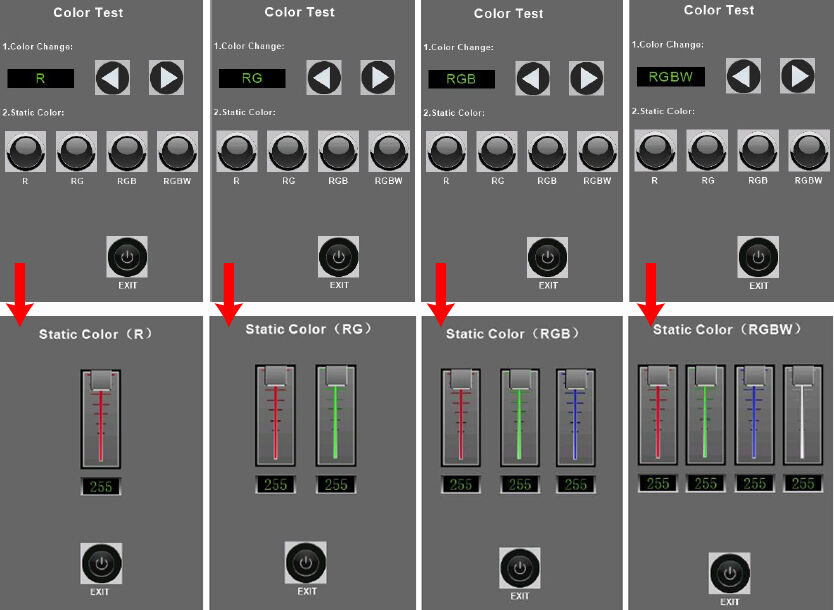Select the R static knob in the RGB display panel
The image size is (834, 610).
point(446,152)
